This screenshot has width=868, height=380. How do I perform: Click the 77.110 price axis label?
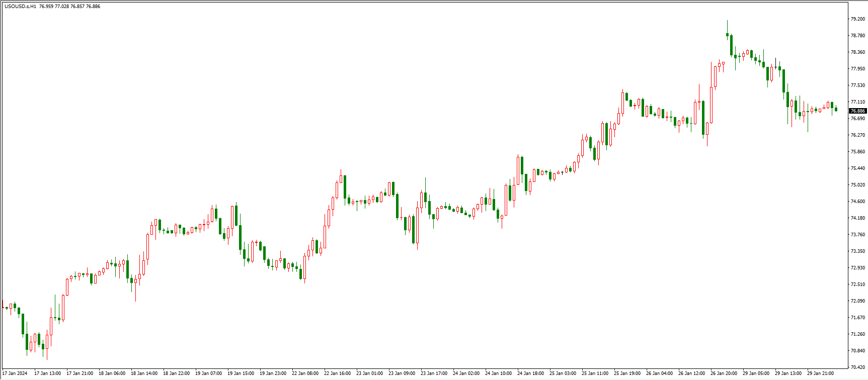click(858, 102)
